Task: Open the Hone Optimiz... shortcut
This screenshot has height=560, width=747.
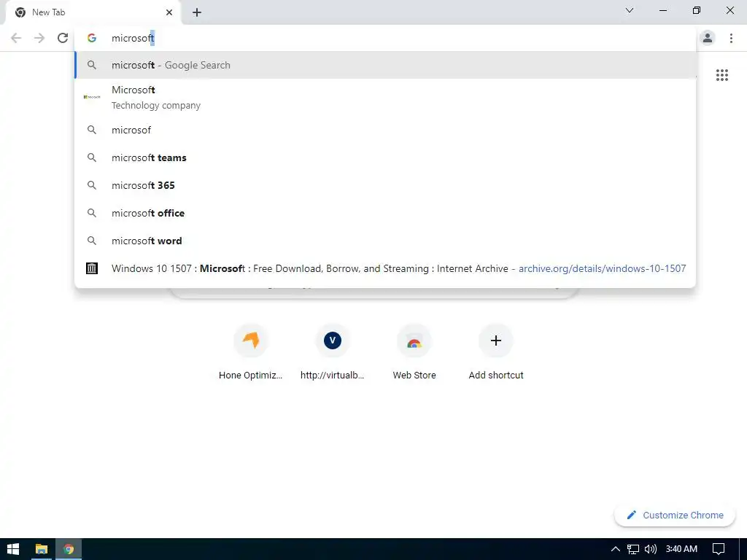Action: click(251, 353)
